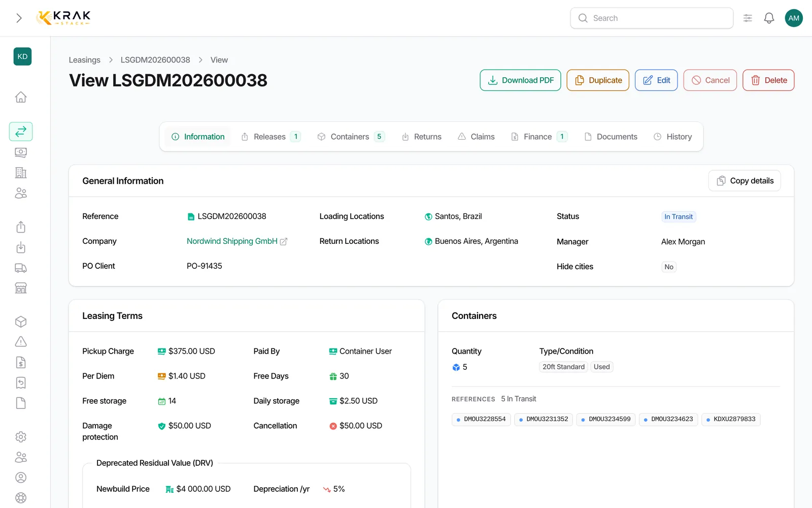Click the Cancel leasing button

coord(710,80)
